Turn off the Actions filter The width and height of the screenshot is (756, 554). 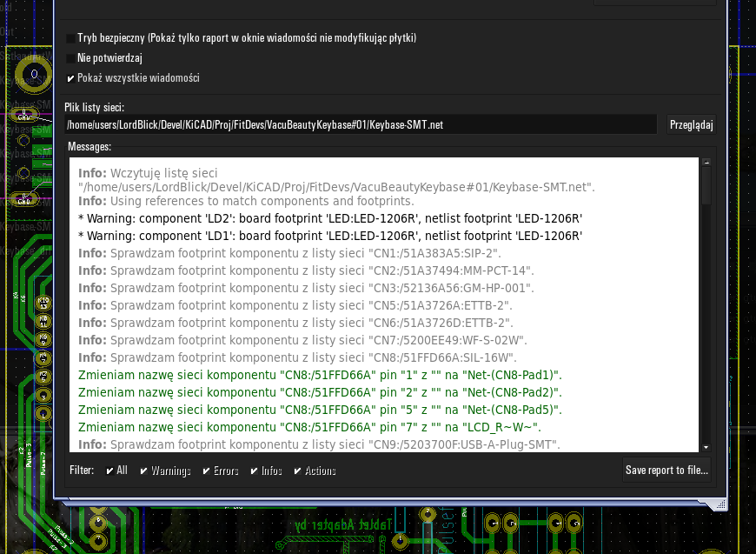pos(298,471)
